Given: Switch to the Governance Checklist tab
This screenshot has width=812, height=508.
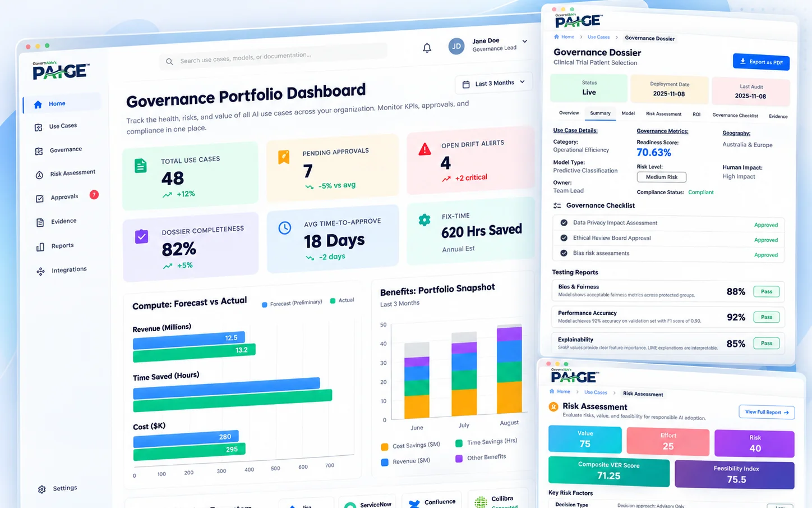Looking at the screenshot, I should point(735,116).
